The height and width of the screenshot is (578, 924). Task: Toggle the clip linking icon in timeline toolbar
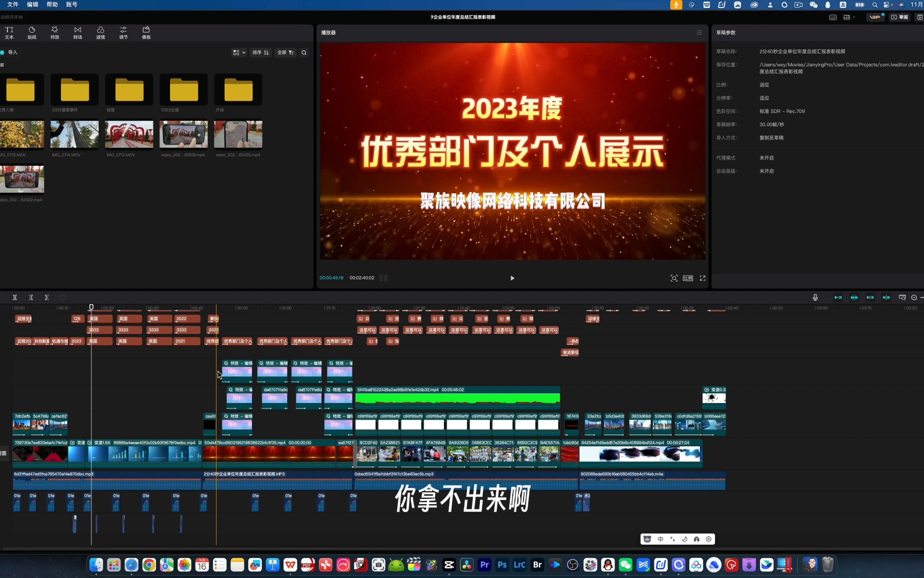coord(870,297)
